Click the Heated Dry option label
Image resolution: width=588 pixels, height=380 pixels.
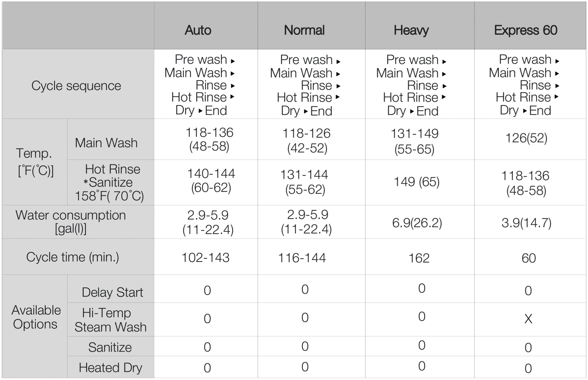pyautogui.click(x=110, y=367)
